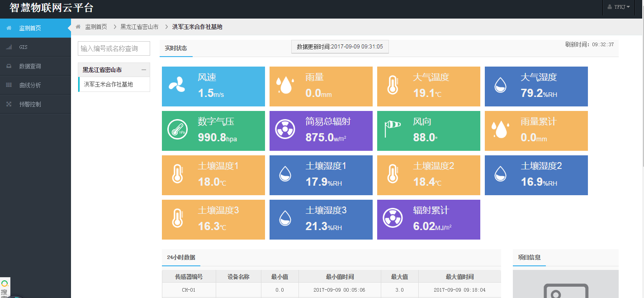Click the radiation icon on 简易总辐射 tile
This screenshot has height=298, width=644.
click(285, 128)
